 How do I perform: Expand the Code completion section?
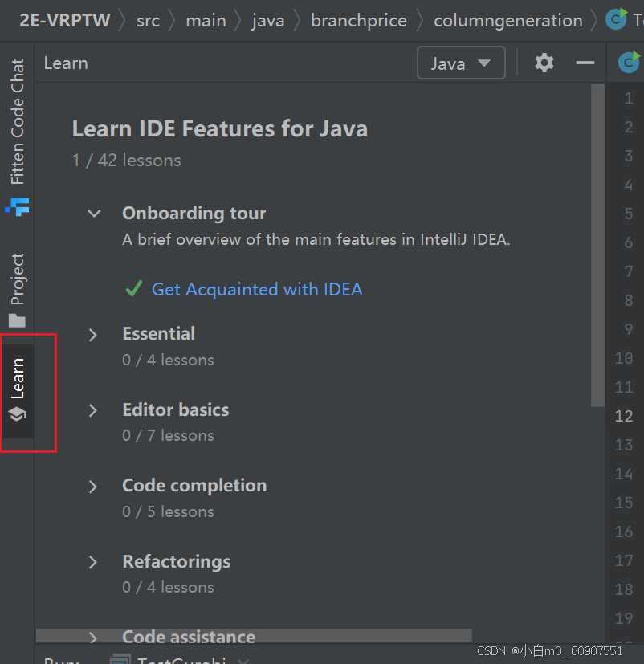click(x=93, y=486)
